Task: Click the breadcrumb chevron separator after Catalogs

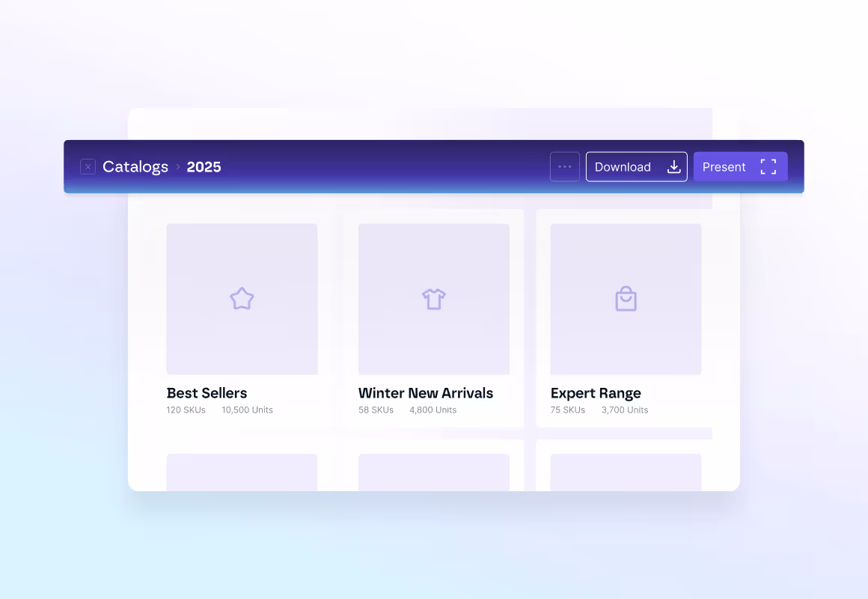Action: pyautogui.click(x=177, y=167)
